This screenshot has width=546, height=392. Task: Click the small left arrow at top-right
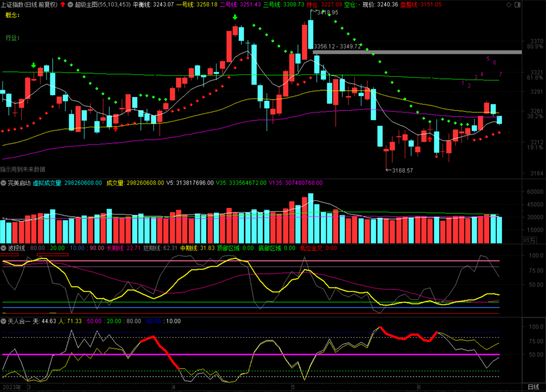click(x=516, y=5)
